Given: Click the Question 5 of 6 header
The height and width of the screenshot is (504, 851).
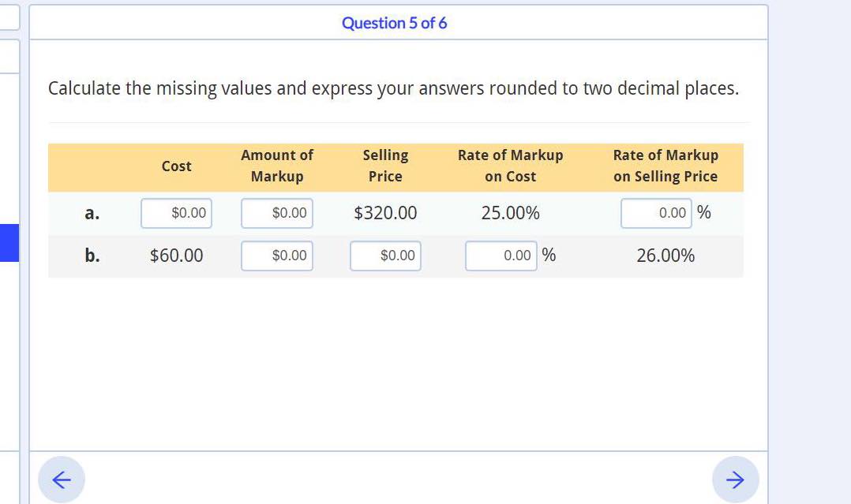Looking at the screenshot, I should (x=392, y=23).
